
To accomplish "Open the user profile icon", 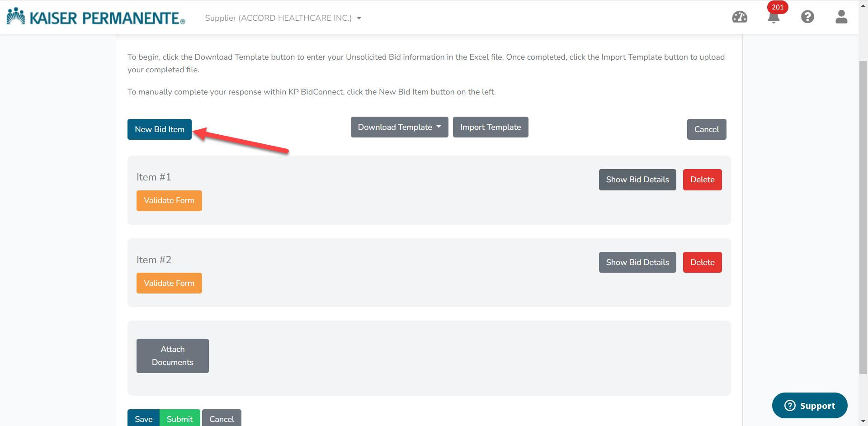I will coord(841,17).
